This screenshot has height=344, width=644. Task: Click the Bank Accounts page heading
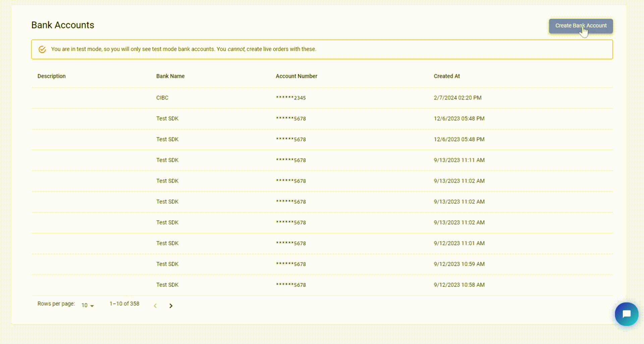point(63,25)
